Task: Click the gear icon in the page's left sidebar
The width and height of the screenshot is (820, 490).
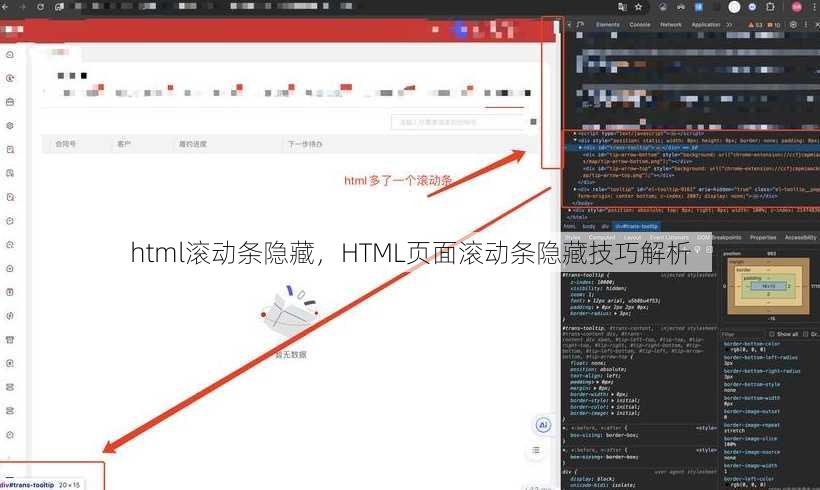Action: click(10, 126)
